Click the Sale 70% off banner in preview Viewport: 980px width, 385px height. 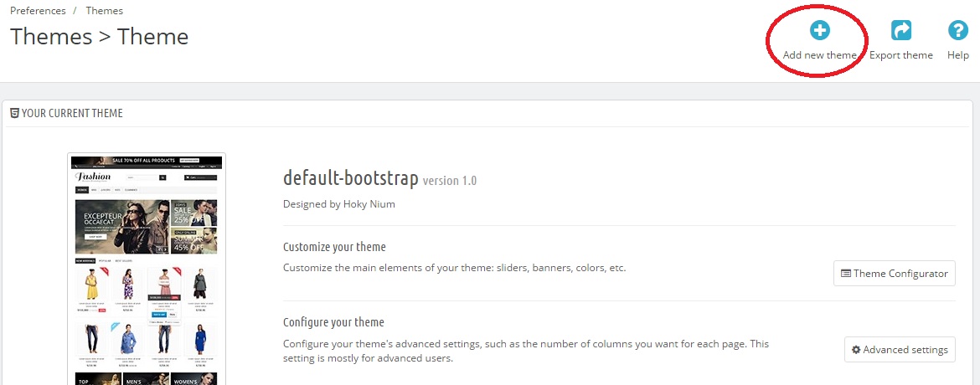click(147, 160)
